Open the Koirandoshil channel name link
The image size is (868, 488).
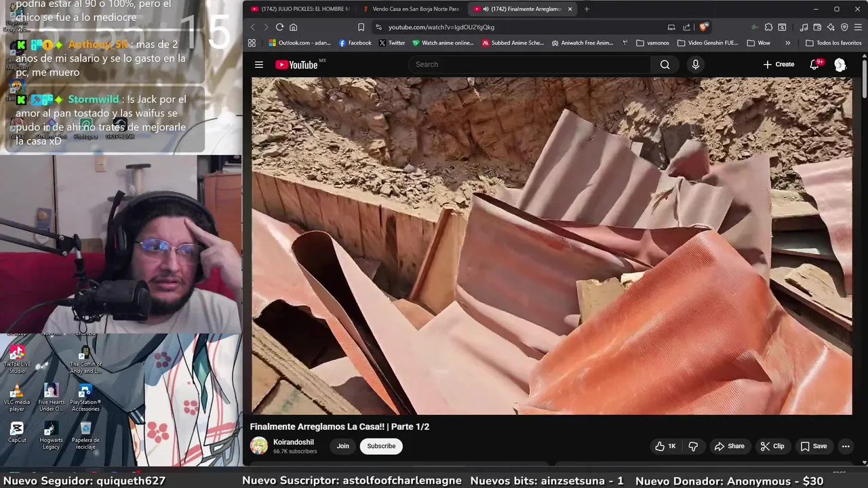point(294,442)
